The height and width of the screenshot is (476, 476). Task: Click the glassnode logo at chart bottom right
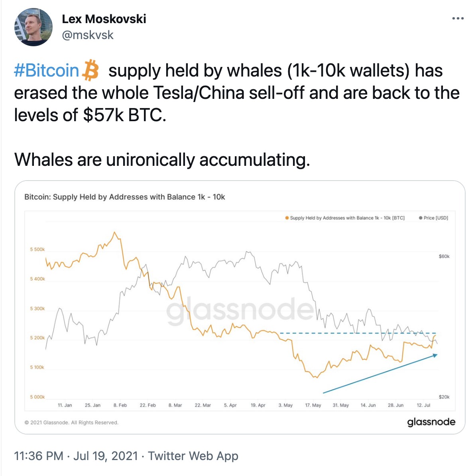point(431,422)
